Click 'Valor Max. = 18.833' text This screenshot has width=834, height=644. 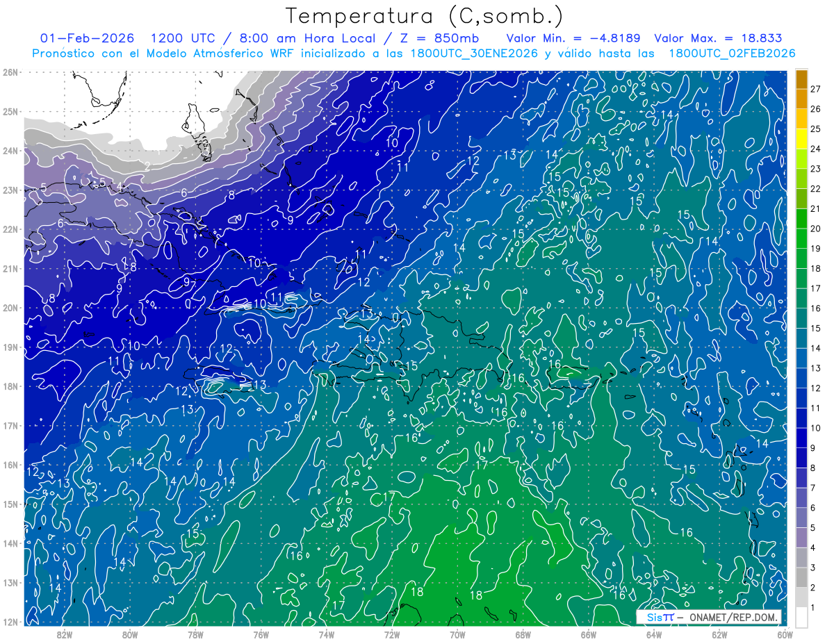pos(718,38)
